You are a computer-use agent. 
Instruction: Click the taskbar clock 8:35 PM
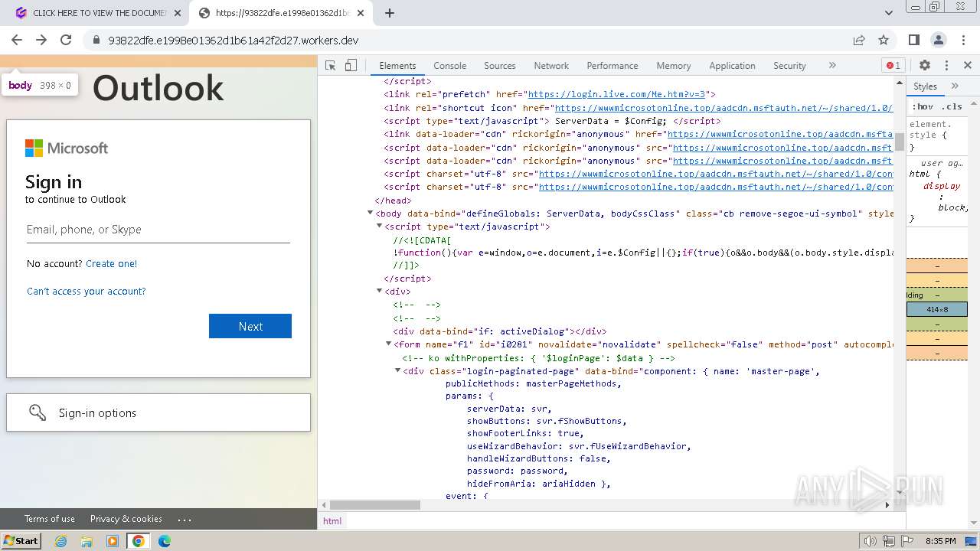click(x=940, y=541)
